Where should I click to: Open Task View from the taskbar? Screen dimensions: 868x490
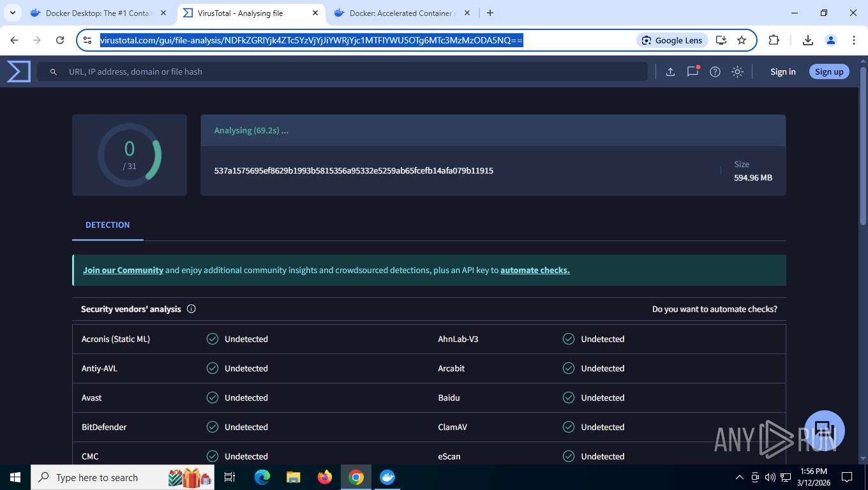[x=230, y=477]
